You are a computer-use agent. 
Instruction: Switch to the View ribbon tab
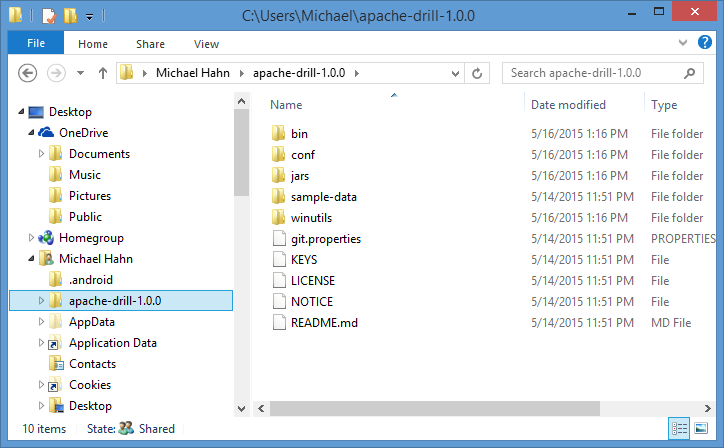(x=206, y=44)
